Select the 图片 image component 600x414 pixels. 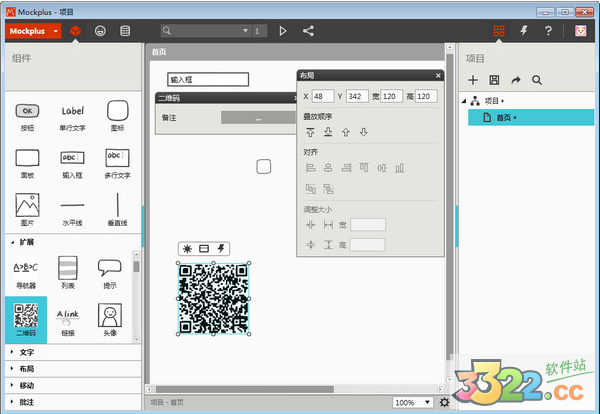pyautogui.click(x=27, y=210)
